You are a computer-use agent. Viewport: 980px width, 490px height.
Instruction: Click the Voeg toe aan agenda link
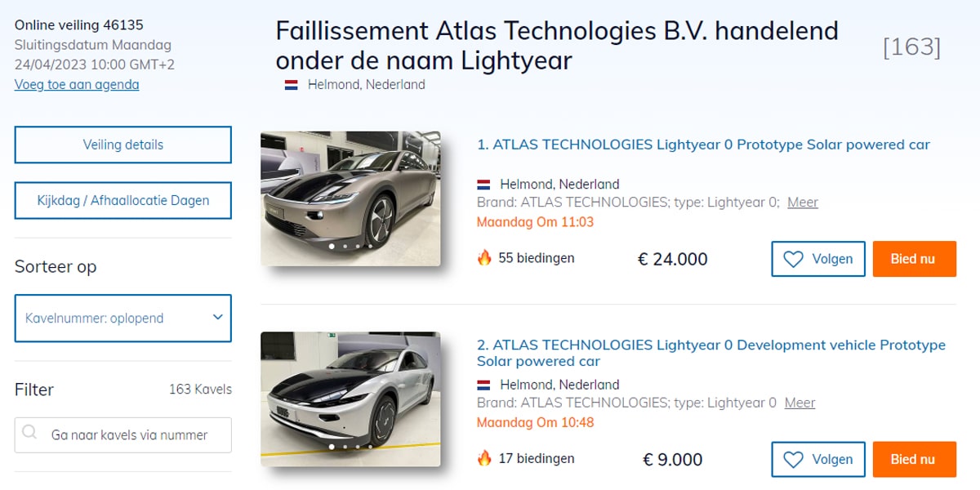coord(77,85)
